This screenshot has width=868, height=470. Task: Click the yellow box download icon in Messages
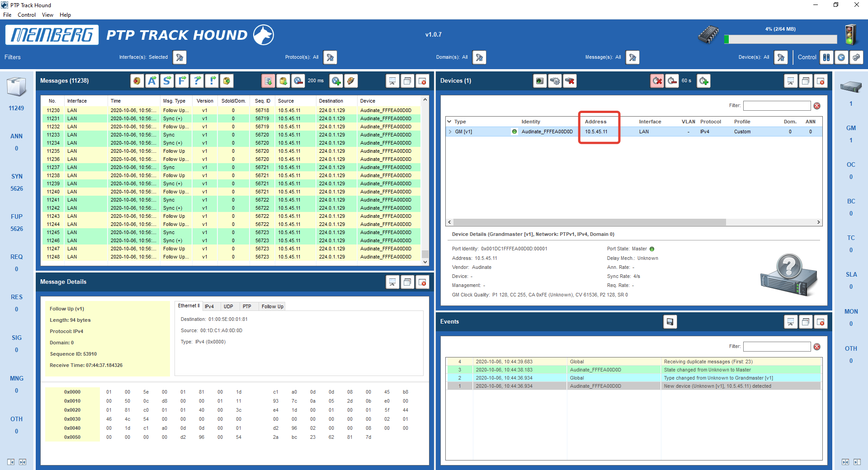click(x=283, y=81)
